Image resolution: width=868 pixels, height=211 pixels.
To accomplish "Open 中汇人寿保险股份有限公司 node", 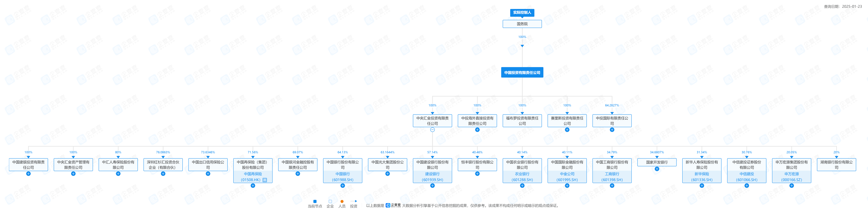I will pyautogui.click(x=118, y=165).
